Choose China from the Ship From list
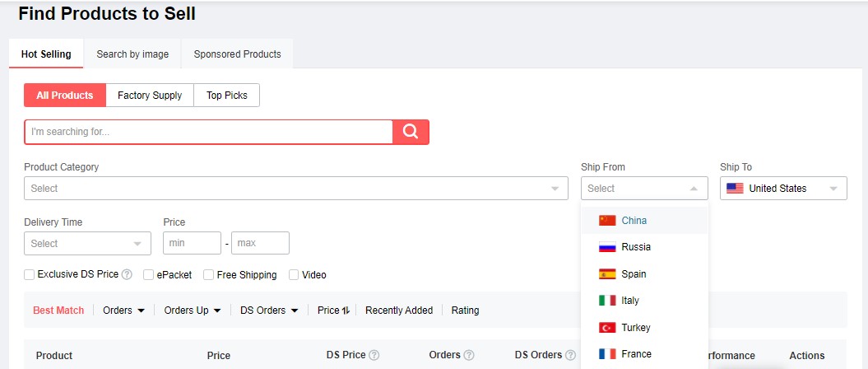868x369 pixels. [x=634, y=221]
